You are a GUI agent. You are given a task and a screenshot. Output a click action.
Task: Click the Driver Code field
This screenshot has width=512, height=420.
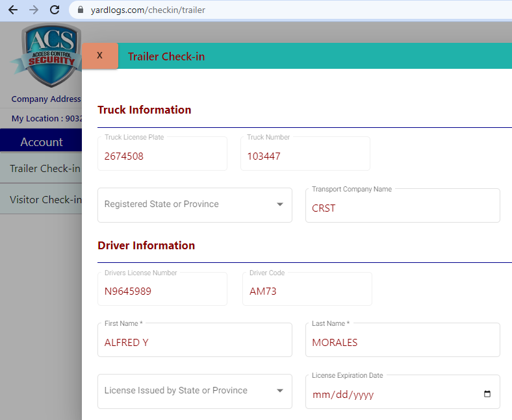point(307,289)
